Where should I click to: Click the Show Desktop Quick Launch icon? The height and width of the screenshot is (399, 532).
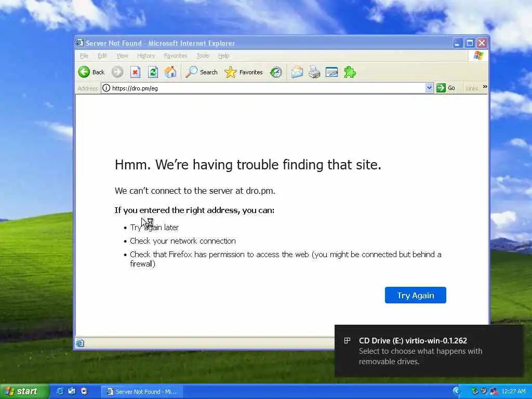72,391
